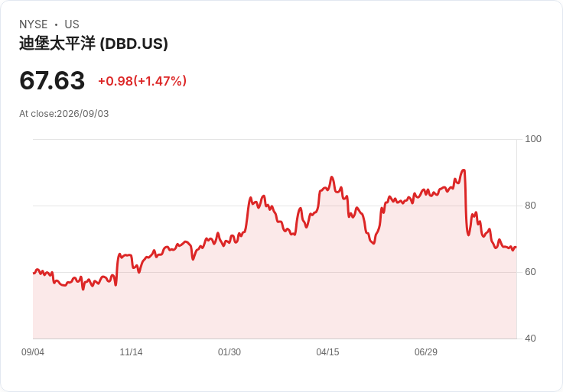Click the 80 y-axis value label

[530, 206]
